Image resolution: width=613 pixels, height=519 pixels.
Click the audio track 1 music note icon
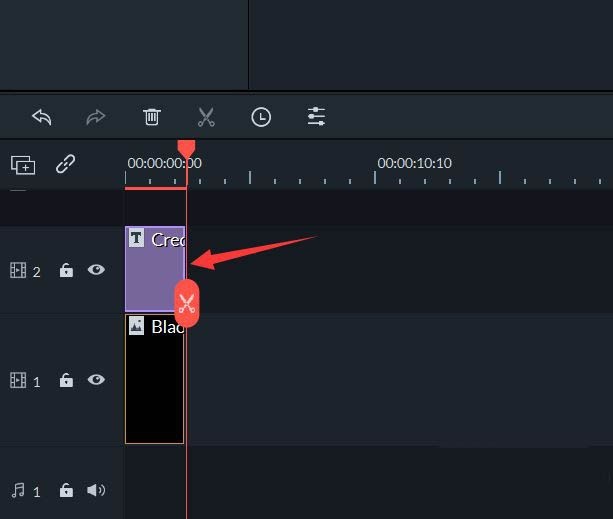click(18, 490)
